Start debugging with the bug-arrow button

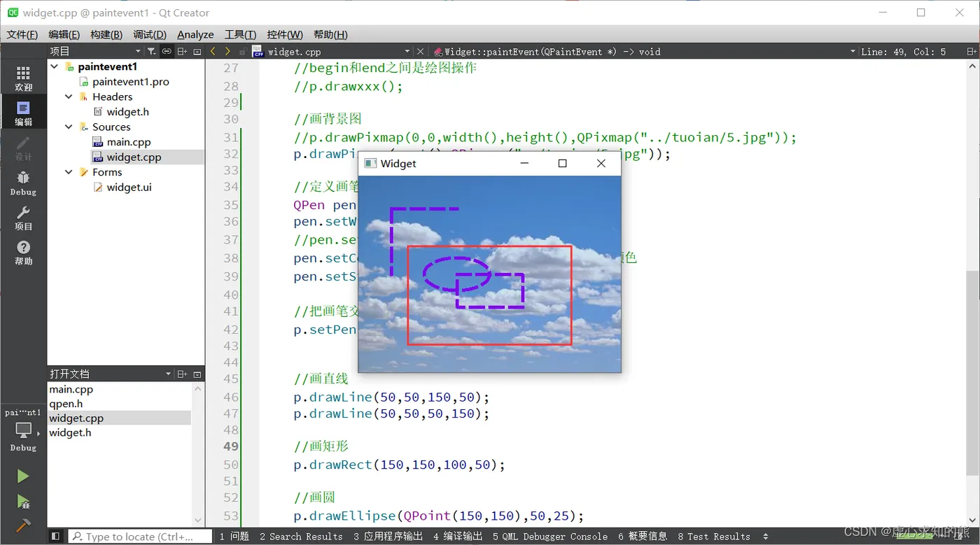[x=23, y=502]
